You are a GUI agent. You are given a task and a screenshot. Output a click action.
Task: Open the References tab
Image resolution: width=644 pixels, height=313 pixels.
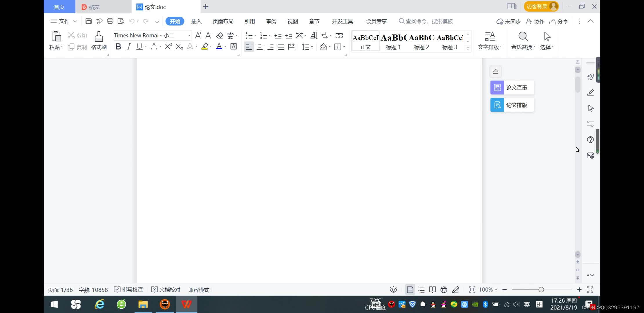coord(250,21)
